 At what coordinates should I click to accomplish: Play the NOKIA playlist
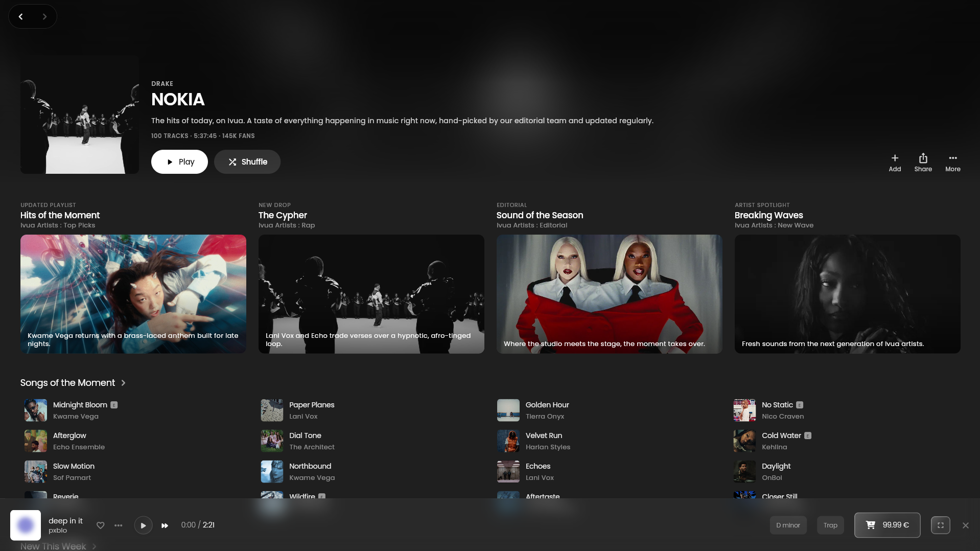[179, 162]
